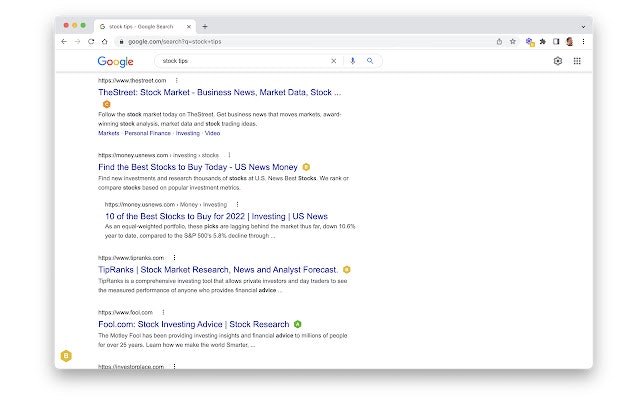Image resolution: width=640 pixels, height=400 pixels.
Task: Click the Google logo
Action: [116, 61]
